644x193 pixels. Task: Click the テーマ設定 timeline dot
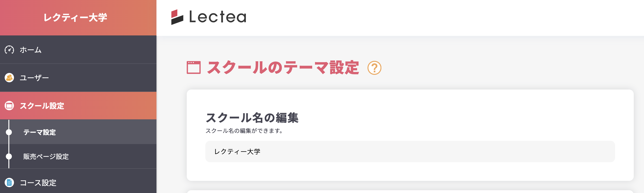click(9, 132)
